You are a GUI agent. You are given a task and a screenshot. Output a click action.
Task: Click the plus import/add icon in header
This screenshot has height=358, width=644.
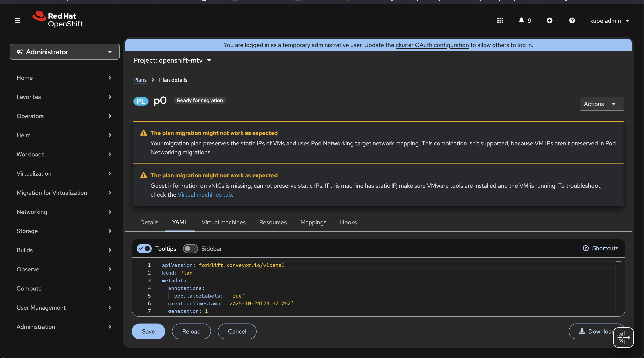coord(549,20)
